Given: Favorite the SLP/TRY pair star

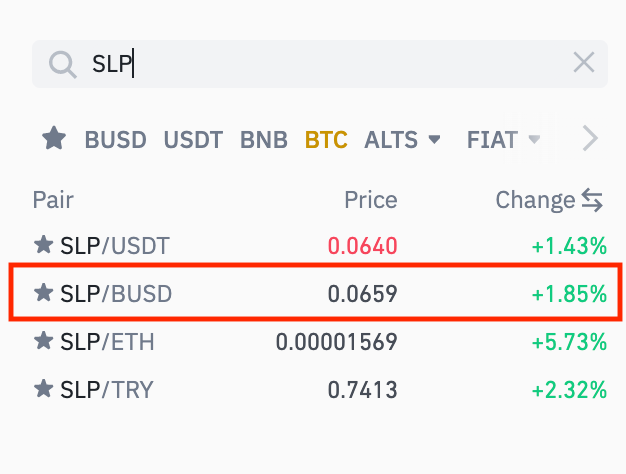Looking at the screenshot, I should point(43,390).
